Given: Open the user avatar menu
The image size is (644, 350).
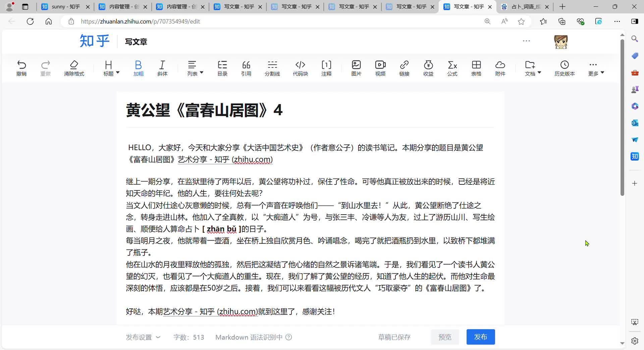Looking at the screenshot, I should [561, 42].
